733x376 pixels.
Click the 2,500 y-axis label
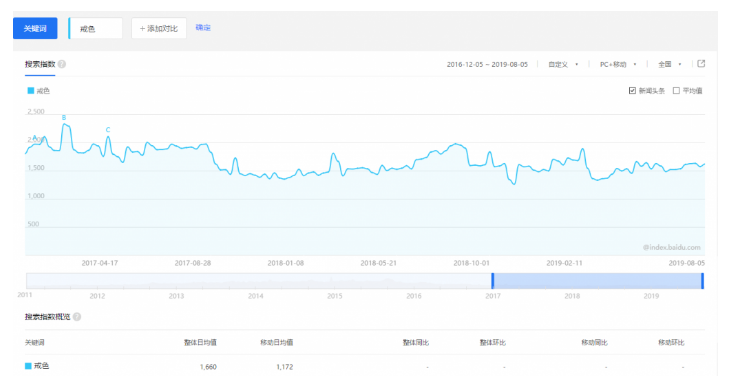36,112
